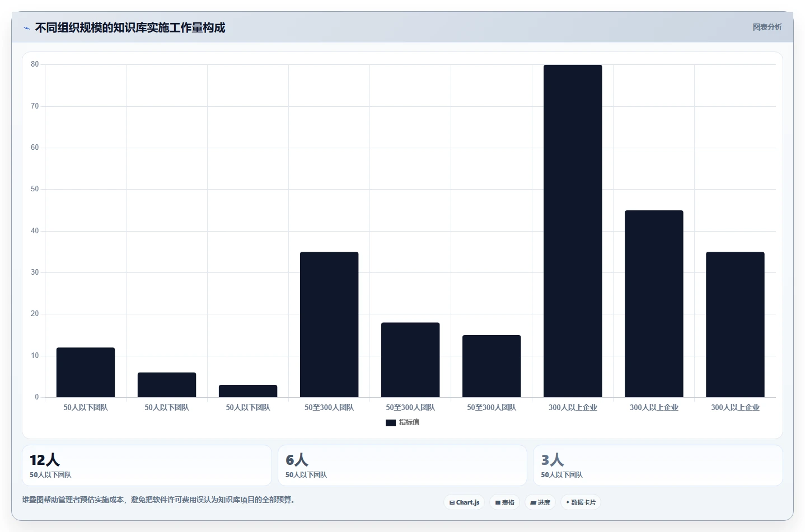This screenshot has height=532, width=805.
Task: Open the 3人 stat card
Action: [x=658, y=465]
